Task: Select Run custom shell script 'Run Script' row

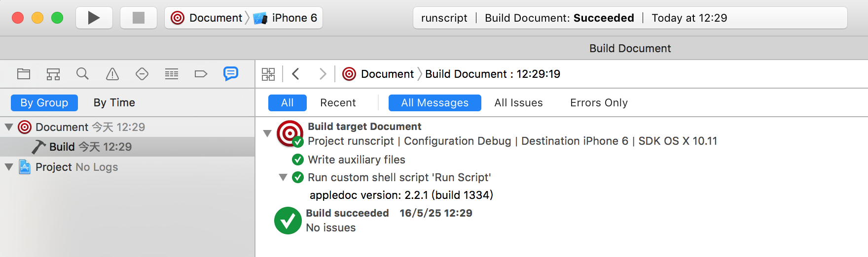Action: click(399, 177)
